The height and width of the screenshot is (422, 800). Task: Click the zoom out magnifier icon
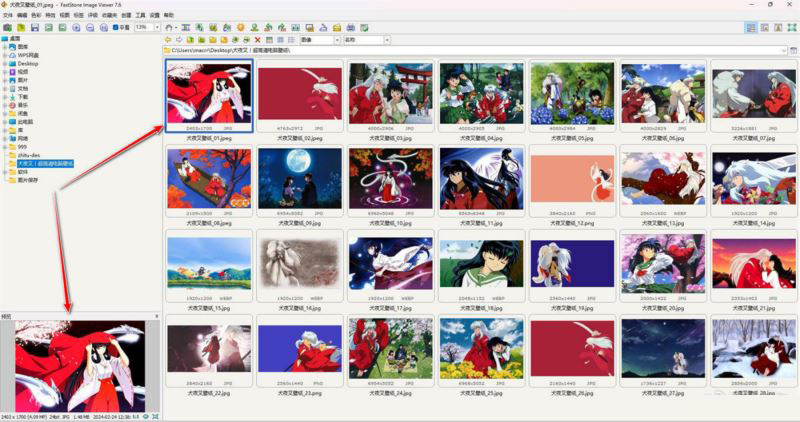pyautogui.click(x=90, y=28)
